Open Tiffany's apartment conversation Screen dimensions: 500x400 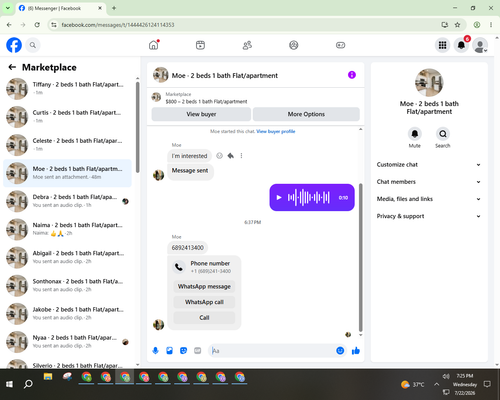click(68, 89)
